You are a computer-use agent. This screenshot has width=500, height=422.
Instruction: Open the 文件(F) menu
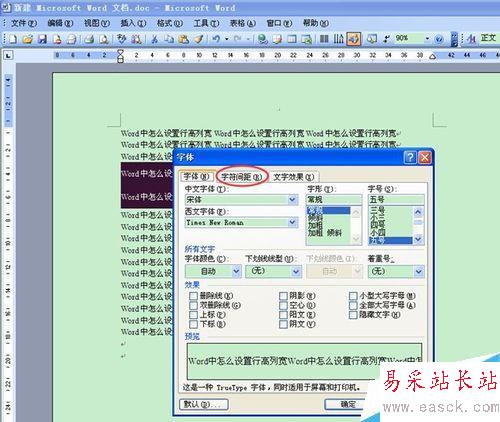click(23, 23)
